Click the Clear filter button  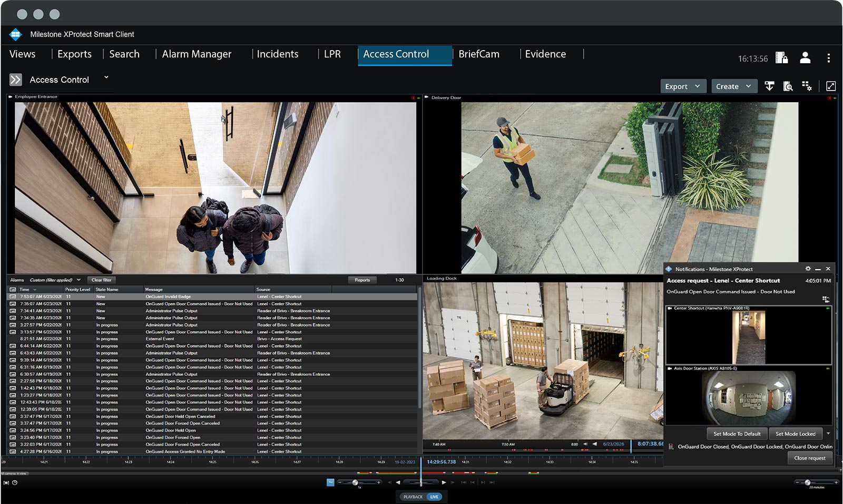[x=101, y=280]
